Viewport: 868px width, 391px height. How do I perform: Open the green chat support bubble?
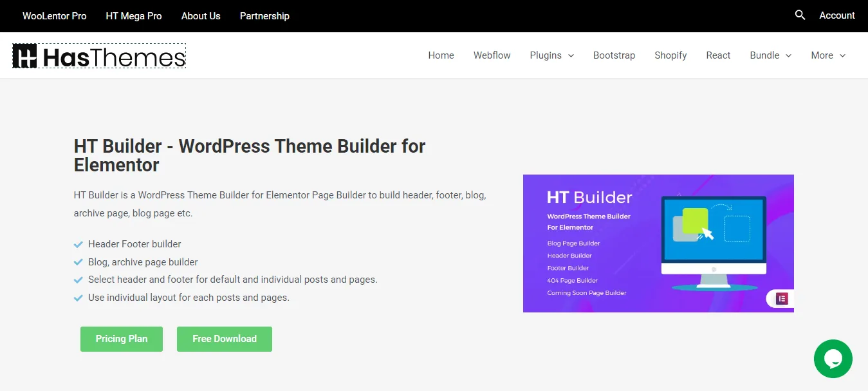833,359
